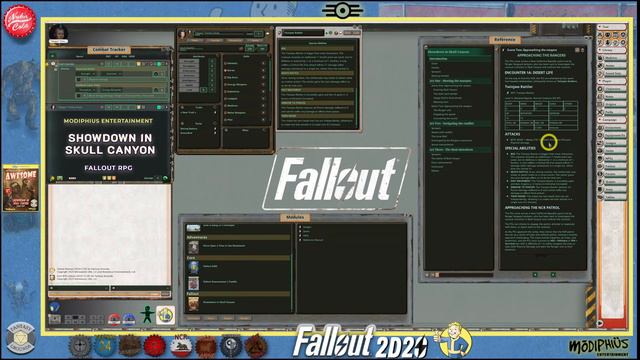Image resolution: width=640 pixels, height=360 pixels.
Task: Toggle the Barter tag skill checkbox
Action: 225,70
